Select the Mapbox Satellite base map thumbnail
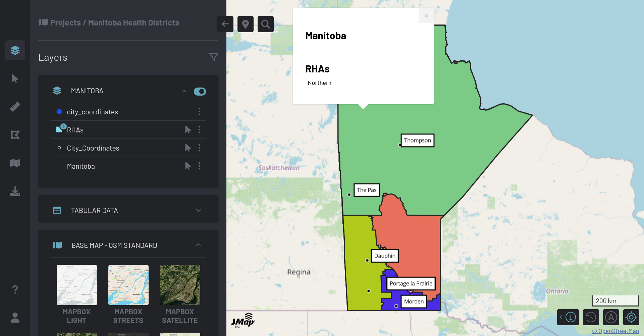644x336 pixels. [x=180, y=285]
